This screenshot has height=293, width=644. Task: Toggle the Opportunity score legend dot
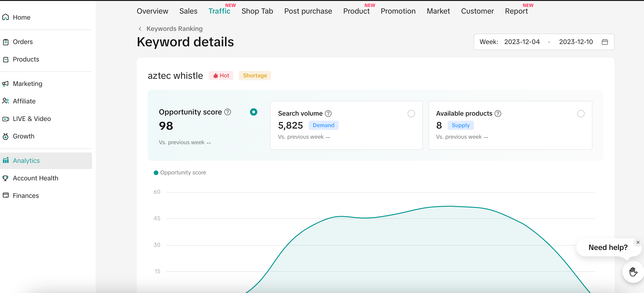point(156,173)
